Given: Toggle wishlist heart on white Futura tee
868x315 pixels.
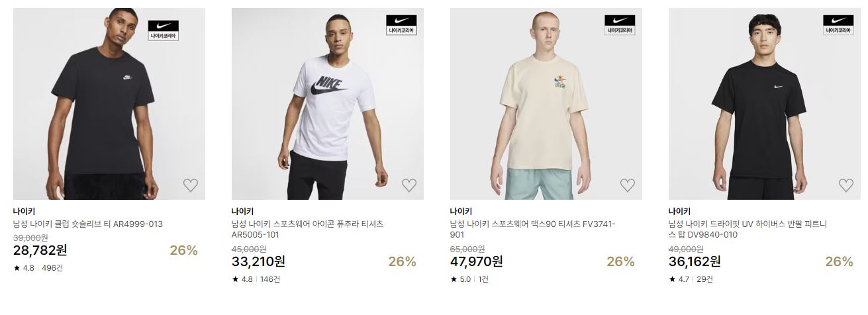Looking at the screenshot, I should [409, 185].
